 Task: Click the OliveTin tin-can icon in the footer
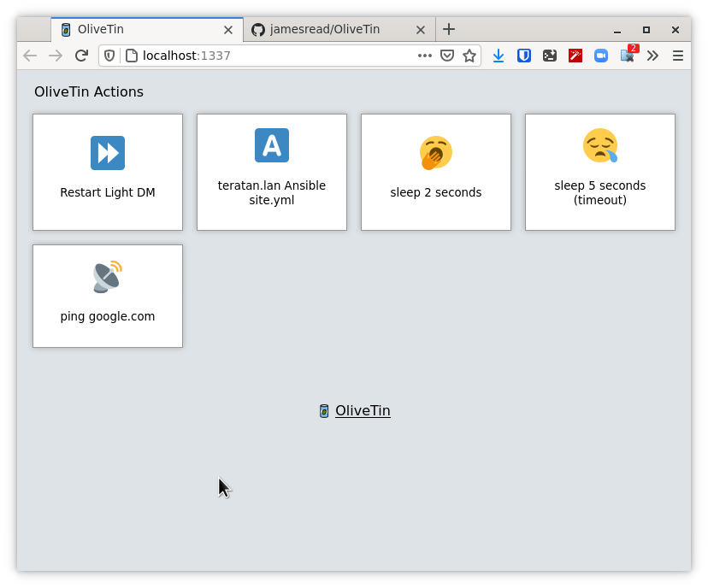coord(323,410)
